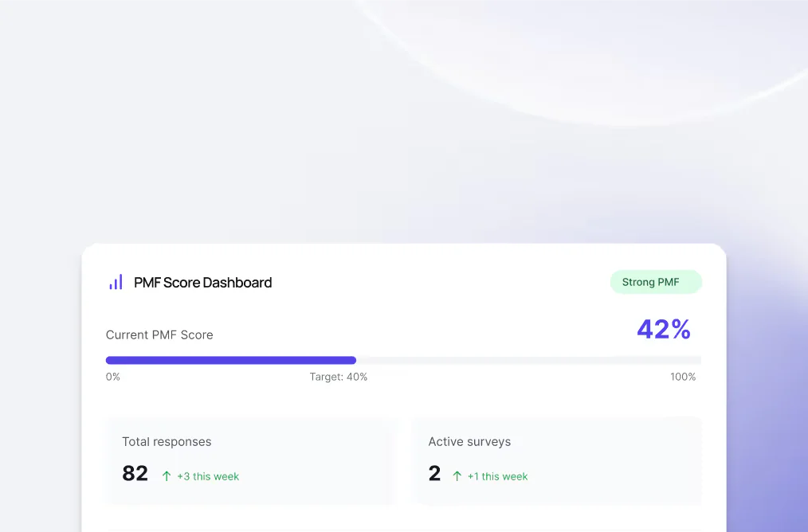
Task: Open the PMF Score Dashboard title
Action: point(203,283)
